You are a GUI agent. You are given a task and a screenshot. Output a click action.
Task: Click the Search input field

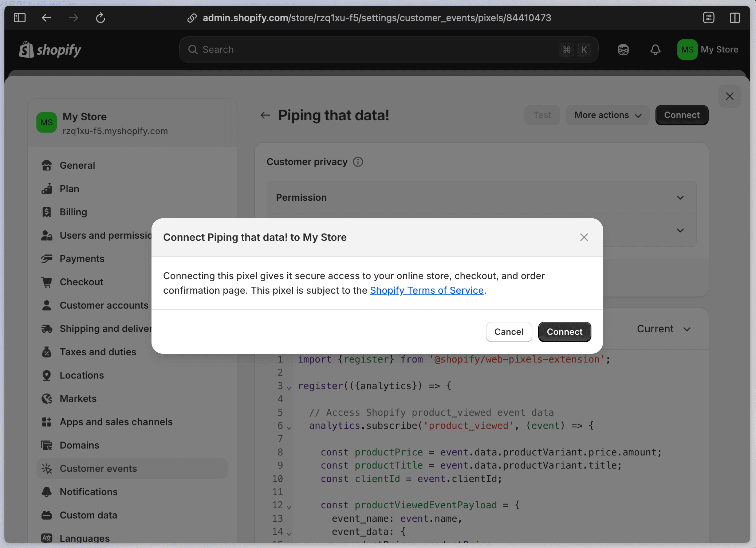(x=379, y=50)
